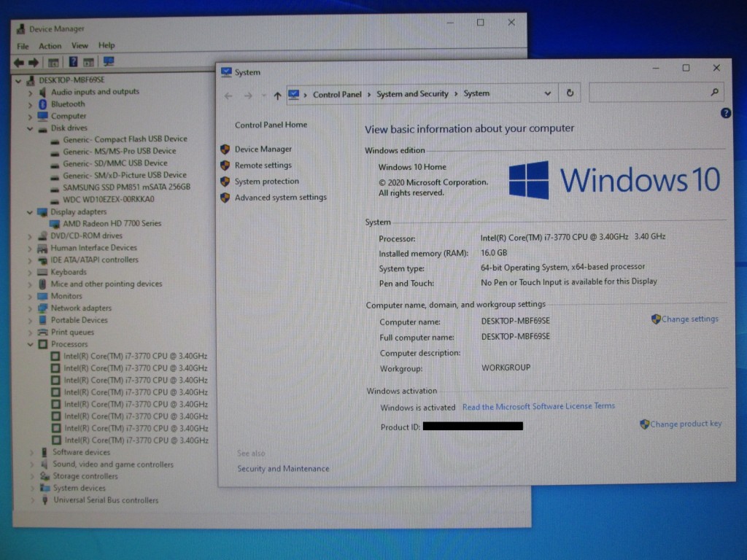Click the shield icon beside Advanced system settings

pos(225,197)
